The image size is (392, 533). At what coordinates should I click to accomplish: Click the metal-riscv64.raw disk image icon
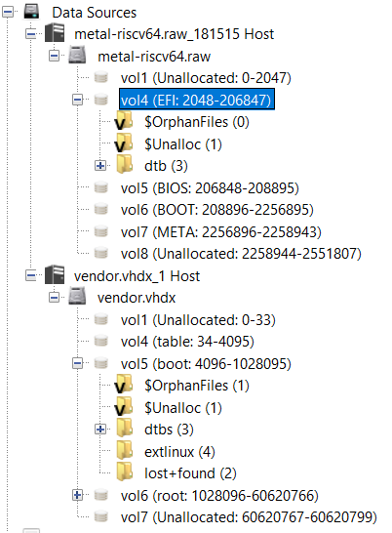coord(77,55)
